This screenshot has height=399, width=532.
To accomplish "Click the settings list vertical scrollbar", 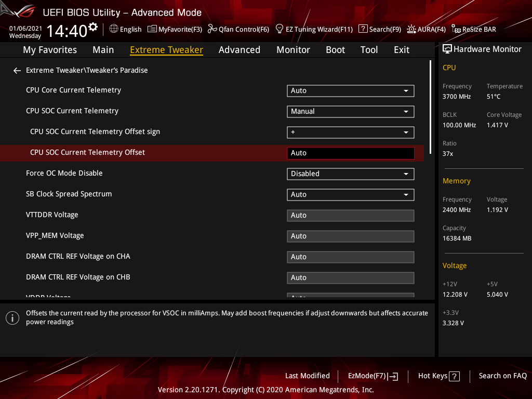I will 430,107.
